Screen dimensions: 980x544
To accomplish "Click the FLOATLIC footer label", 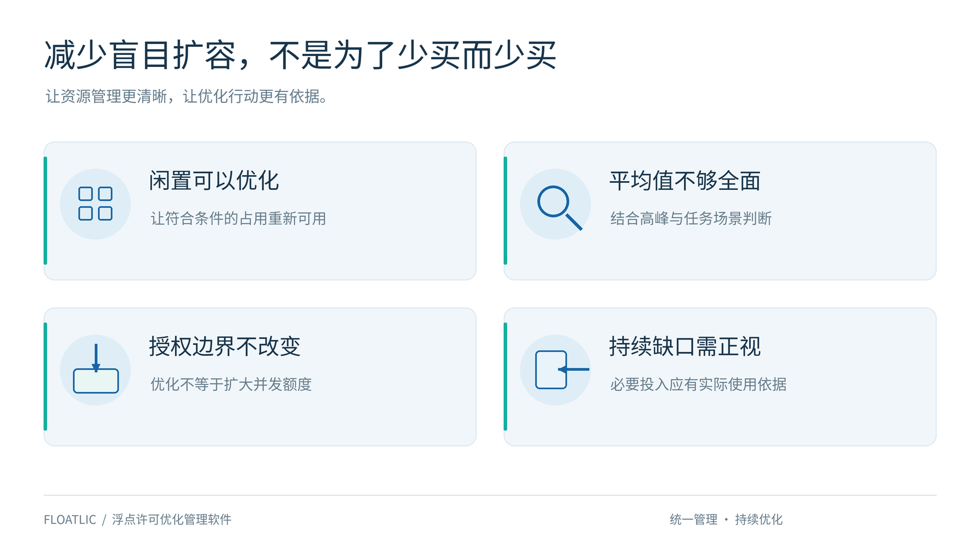I will tap(70, 520).
